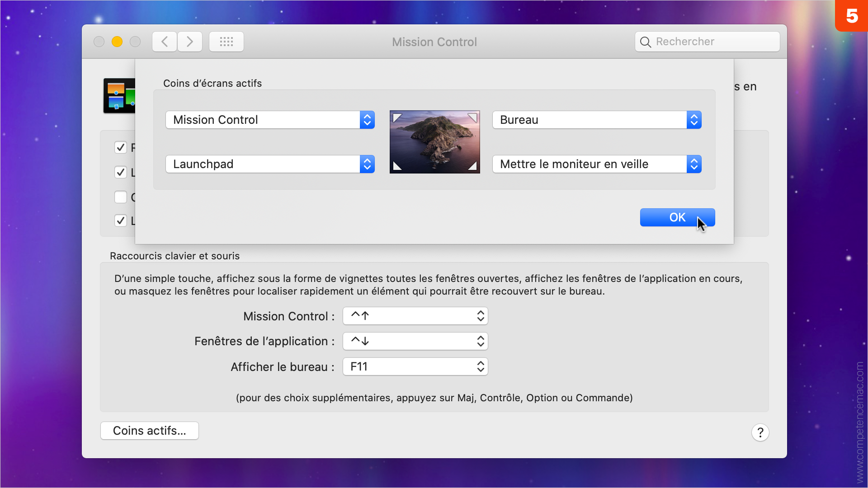Screen dimensions: 868x488
Task: Click the Catalina island screen preview thumbnail
Action: [x=434, y=142]
